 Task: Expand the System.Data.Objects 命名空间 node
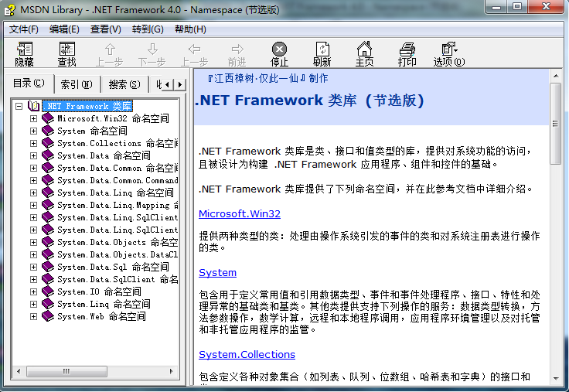pyautogui.click(x=33, y=242)
